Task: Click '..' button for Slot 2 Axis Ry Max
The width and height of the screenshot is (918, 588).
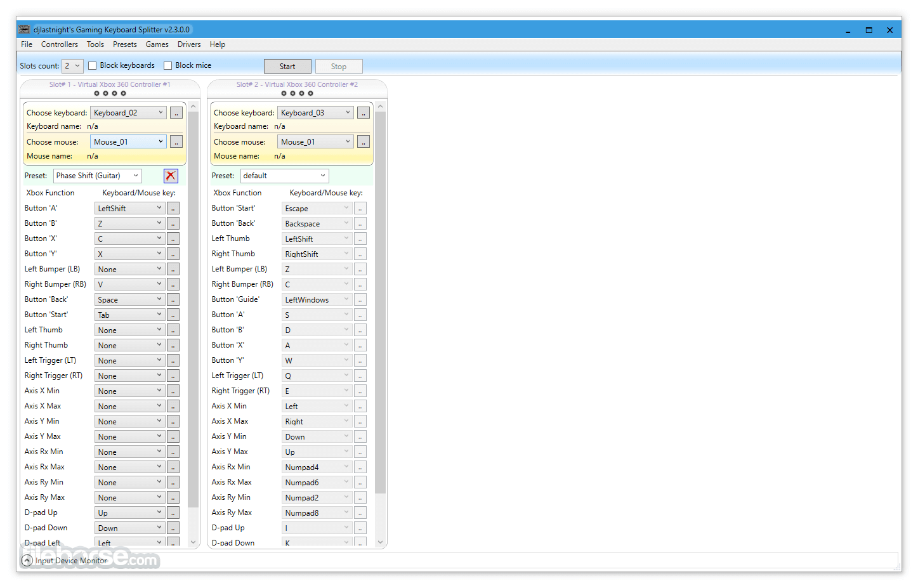Action: point(360,513)
